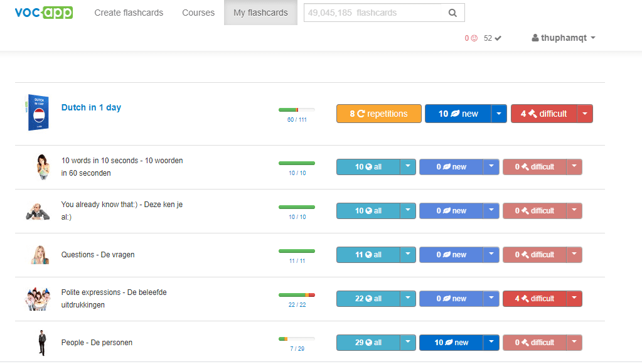Screen dimensions: 642x364
Task: Click the VocApp logo
Action: coord(44,13)
